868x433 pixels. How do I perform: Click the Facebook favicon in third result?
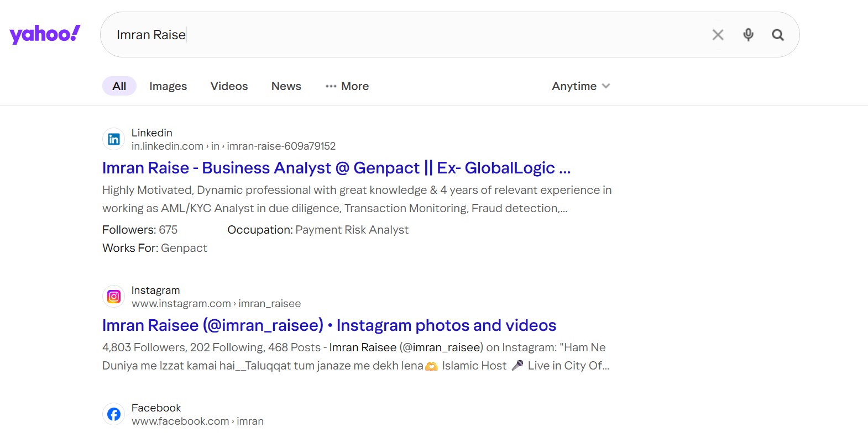pos(114,414)
